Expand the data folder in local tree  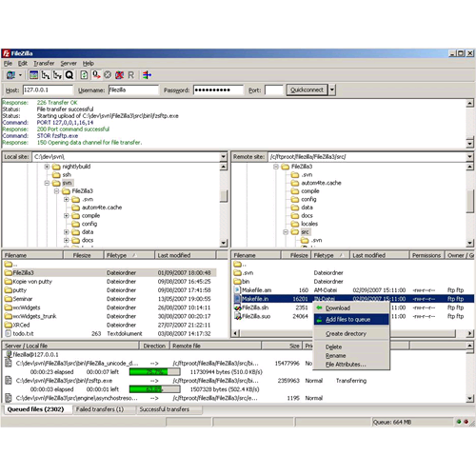66,232
